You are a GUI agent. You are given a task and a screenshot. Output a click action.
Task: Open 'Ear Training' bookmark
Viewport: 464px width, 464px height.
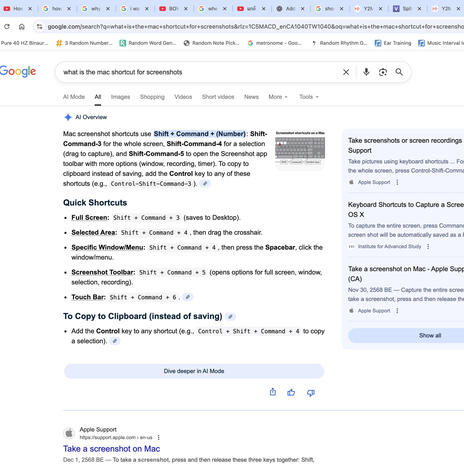393,43
